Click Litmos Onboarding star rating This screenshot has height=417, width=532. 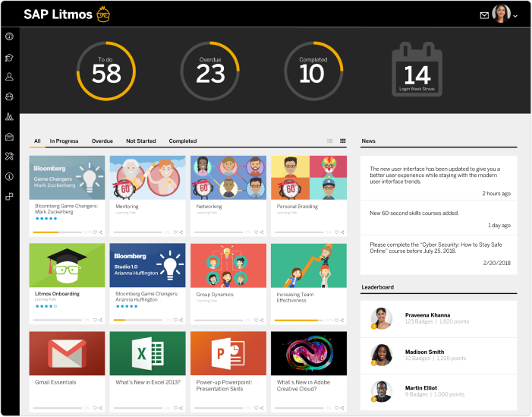pos(46,306)
